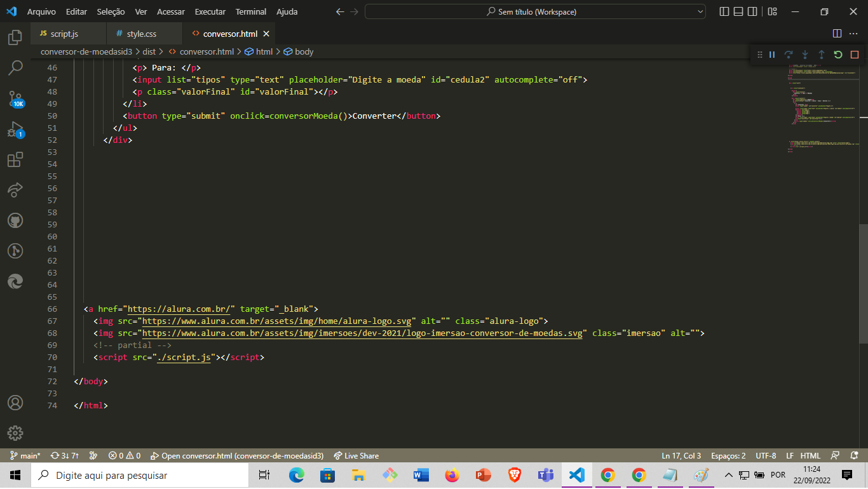The height and width of the screenshot is (489, 868).
Task: Click the debug Step Into icon
Action: 805,55
